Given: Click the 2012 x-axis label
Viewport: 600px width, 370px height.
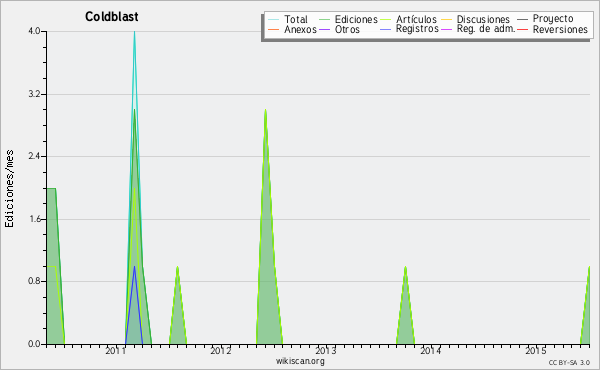Looking at the screenshot, I should [221, 350].
